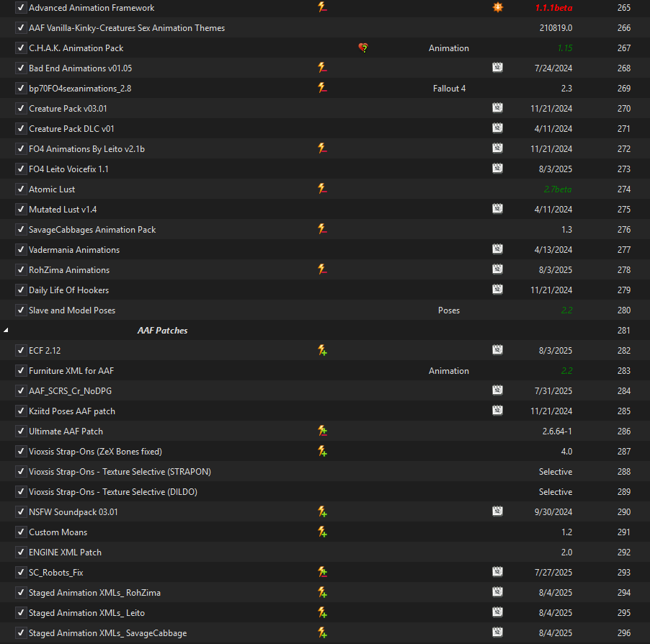Click the 1.3 version of SavageCabbages Animation Pack

click(x=566, y=230)
